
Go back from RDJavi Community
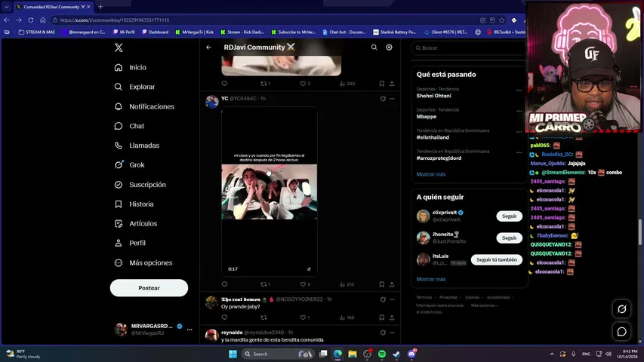click(208, 48)
